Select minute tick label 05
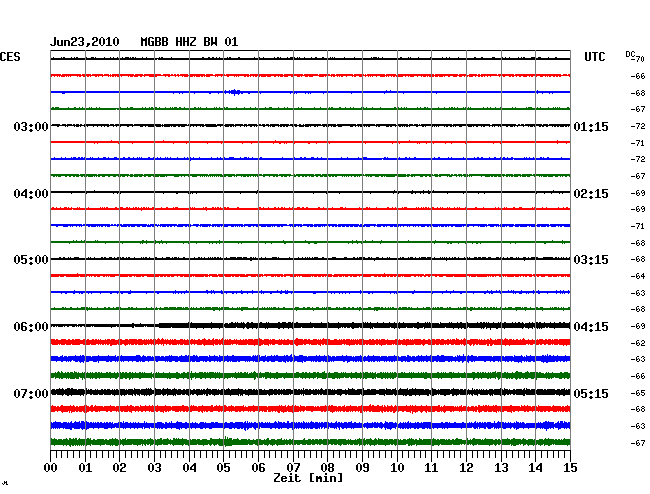 (x=223, y=467)
